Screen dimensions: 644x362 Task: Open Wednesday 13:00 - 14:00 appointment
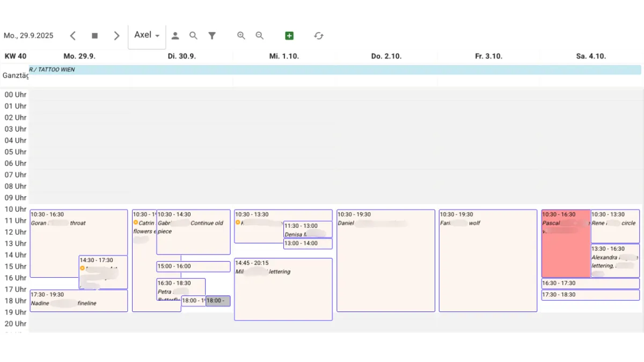tap(308, 243)
